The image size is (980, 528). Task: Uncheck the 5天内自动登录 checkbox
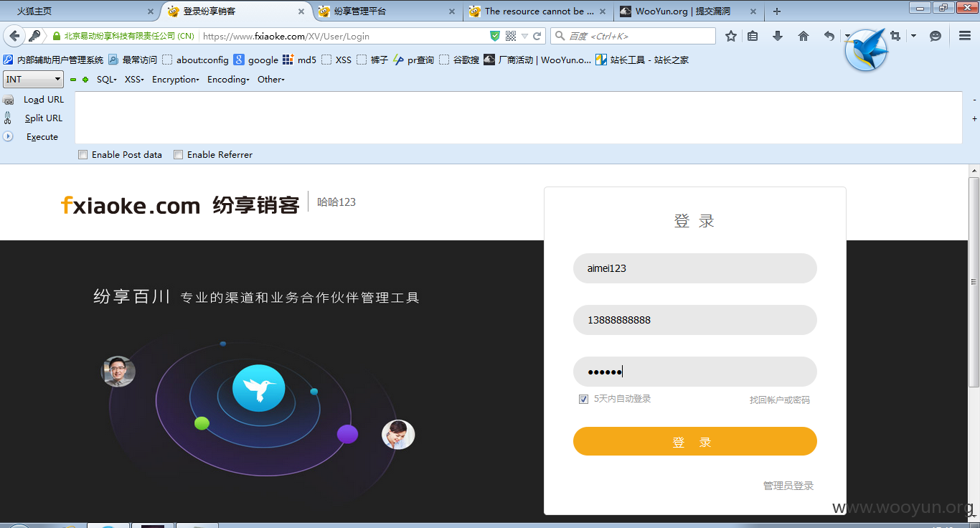pyautogui.click(x=584, y=399)
